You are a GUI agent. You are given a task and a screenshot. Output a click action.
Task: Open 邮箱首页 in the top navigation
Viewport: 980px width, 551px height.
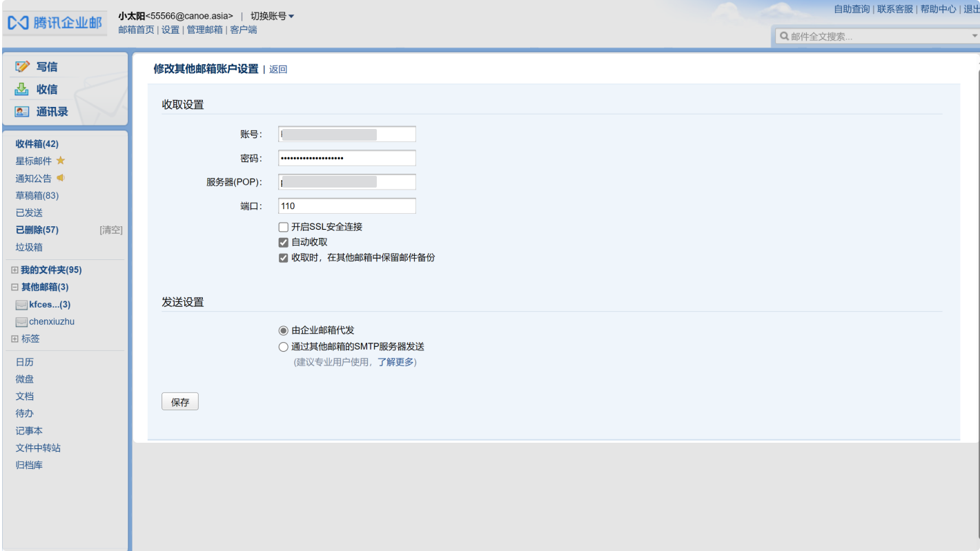[136, 30]
